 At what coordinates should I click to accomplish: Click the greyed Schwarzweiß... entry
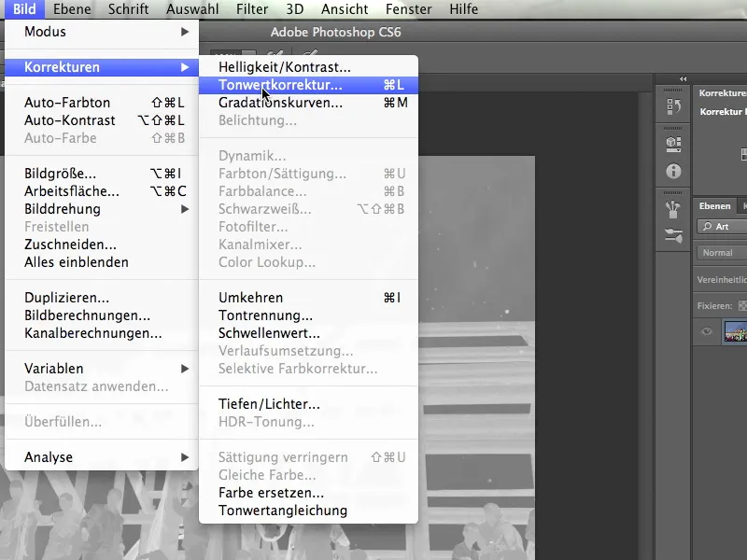click(x=308, y=209)
